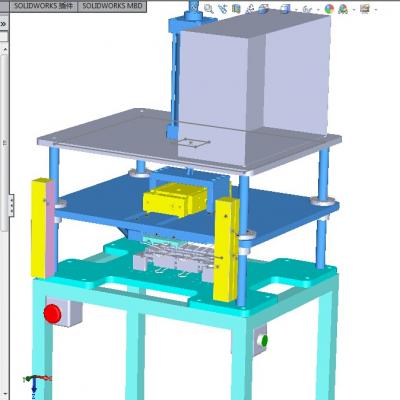Open Dynamic Annotation Views

coord(250,9)
